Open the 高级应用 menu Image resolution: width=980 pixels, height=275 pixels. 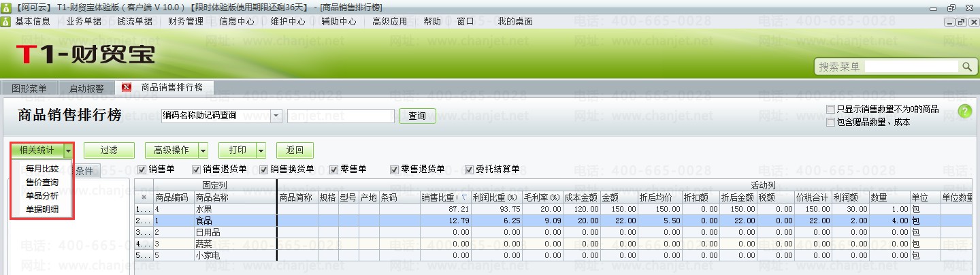click(x=390, y=21)
